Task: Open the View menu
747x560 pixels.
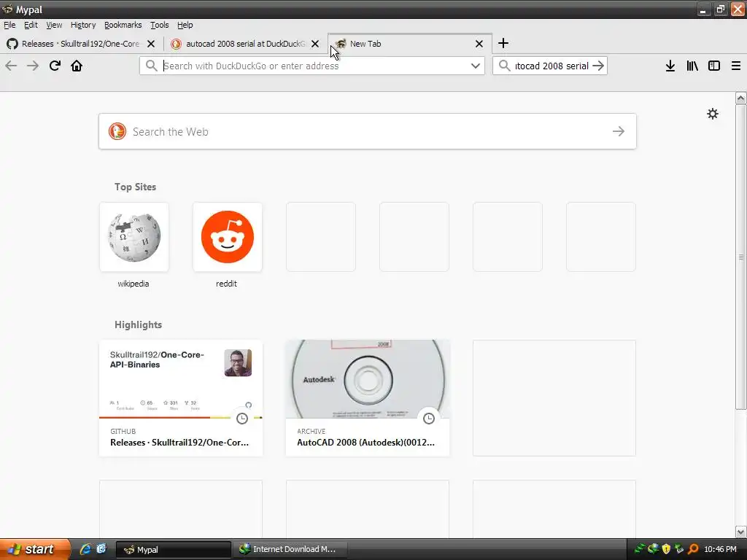Action: tap(54, 25)
